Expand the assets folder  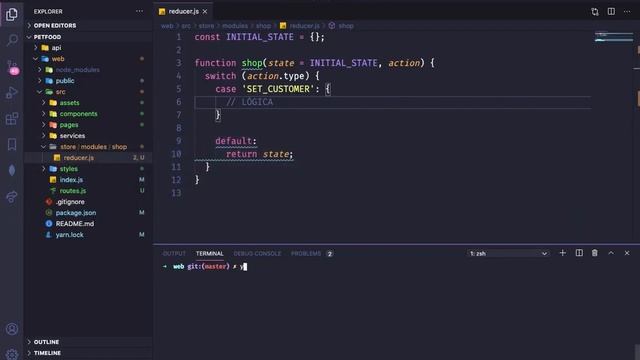69,103
